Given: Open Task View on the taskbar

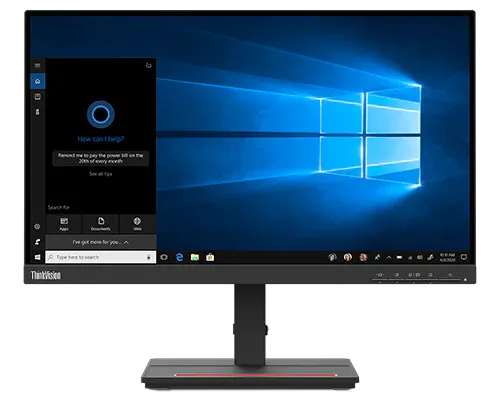Looking at the screenshot, I should pos(164,257).
